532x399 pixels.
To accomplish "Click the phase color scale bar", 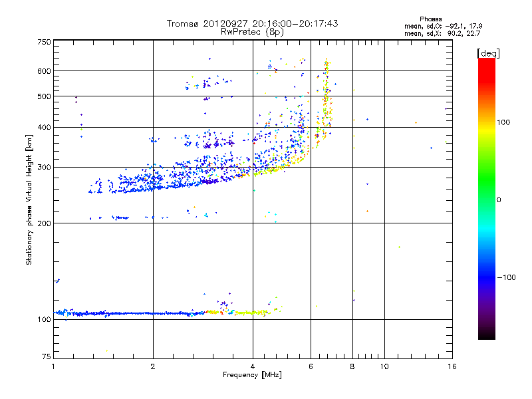I will (x=487, y=198).
